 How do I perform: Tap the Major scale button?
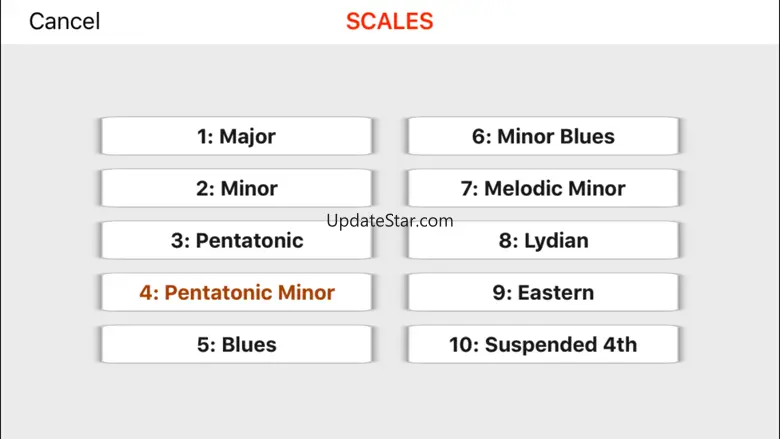(236, 136)
